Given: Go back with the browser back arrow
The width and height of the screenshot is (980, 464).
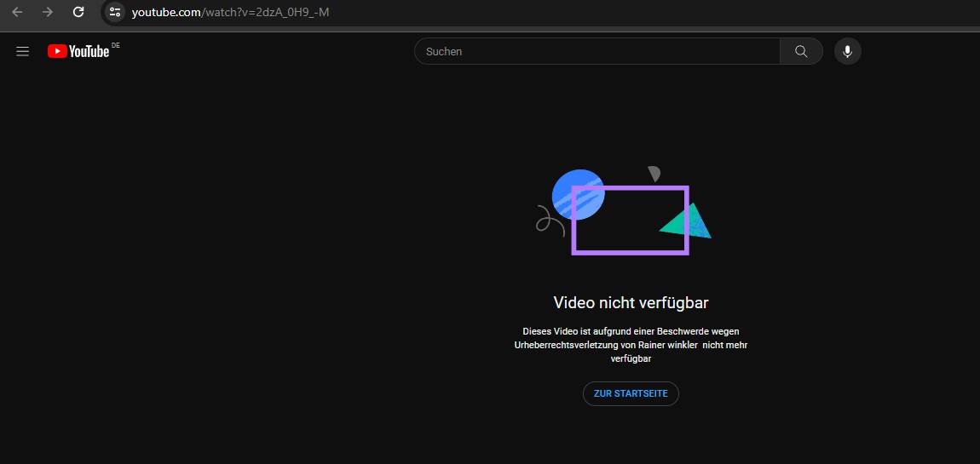Looking at the screenshot, I should (x=18, y=12).
